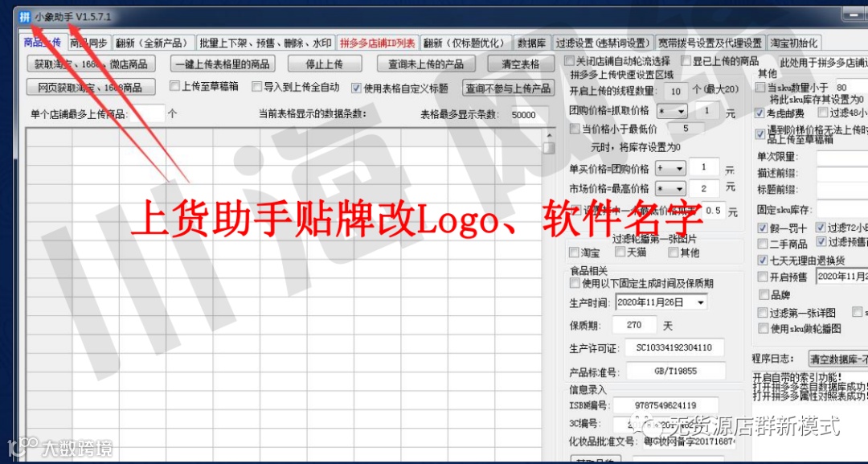Screen dimensions: 868x464
Task: Switch to the 商品同步 tab
Action: (x=88, y=43)
